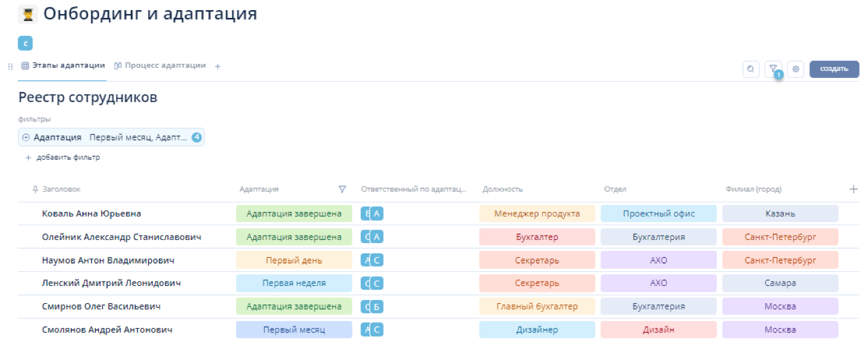
Task: Open the 'Первый день' status for Наумов
Action: point(294,260)
